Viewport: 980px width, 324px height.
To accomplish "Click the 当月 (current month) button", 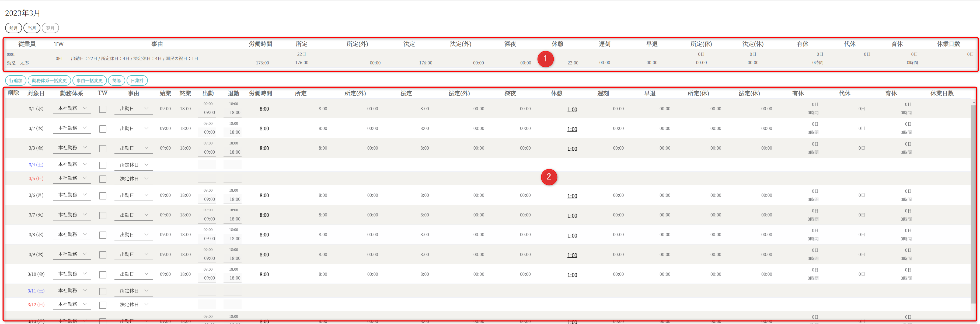I will coord(32,28).
